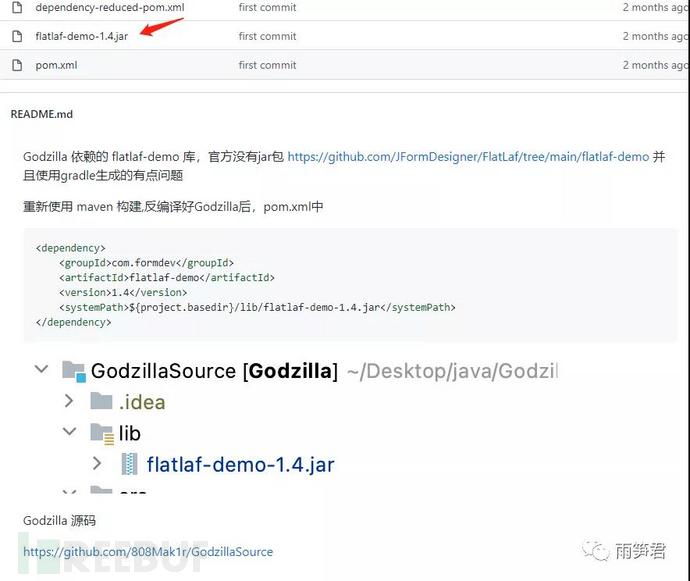Click the lib library folder icon
Image resolution: width=690 pixels, height=581 pixels.
coord(102,433)
